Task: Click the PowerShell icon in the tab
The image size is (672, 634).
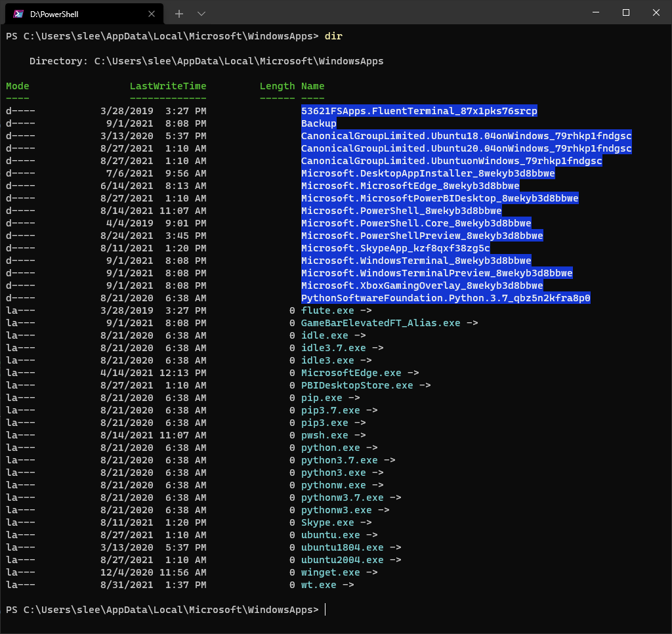Action: (18, 14)
